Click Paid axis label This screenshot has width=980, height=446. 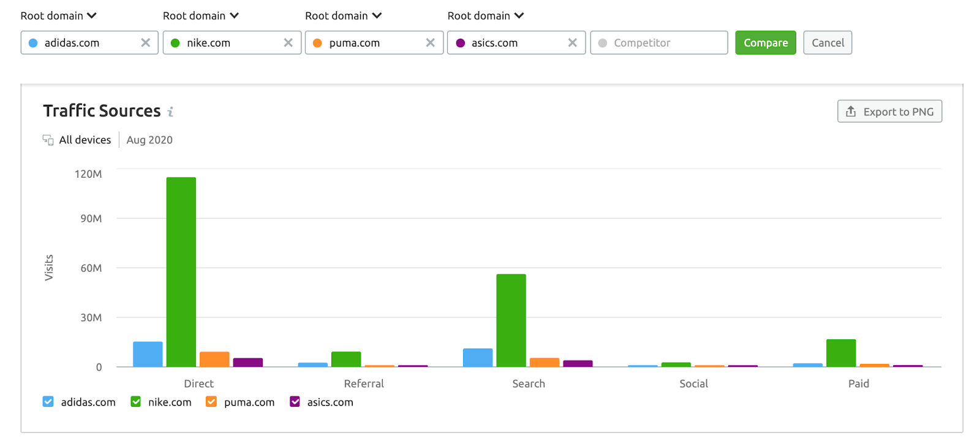pyautogui.click(x=859, y=384)
